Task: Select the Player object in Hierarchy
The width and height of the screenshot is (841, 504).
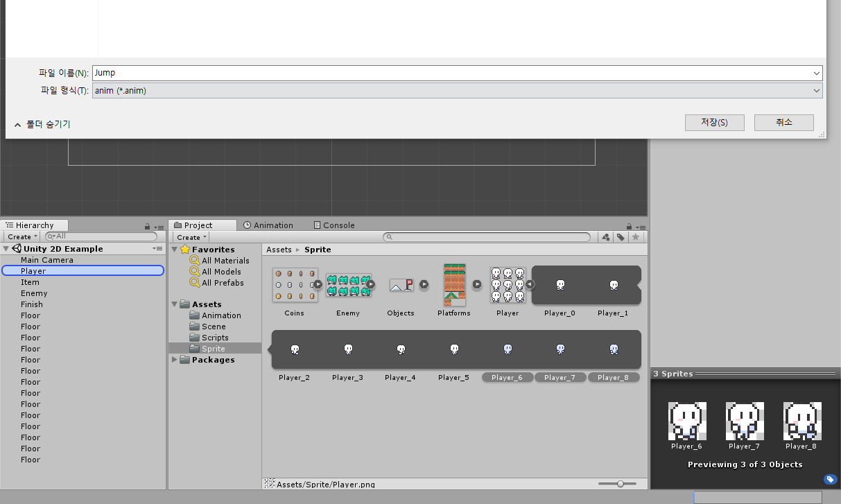Action: 83,271
